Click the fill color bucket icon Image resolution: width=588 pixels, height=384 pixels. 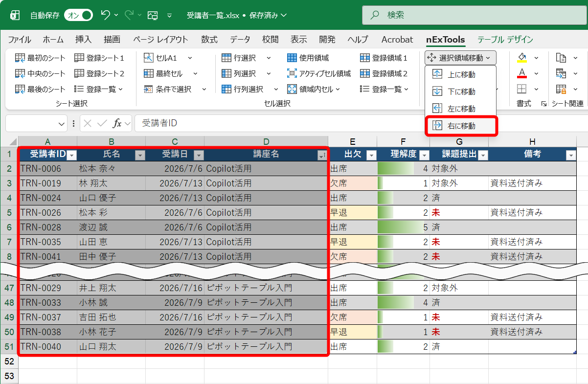[x=522, y=58]
